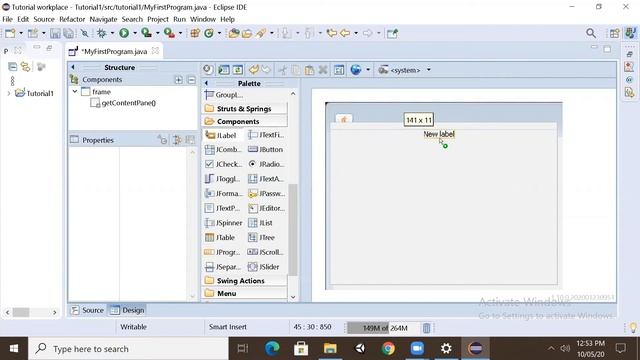Select JButton component in the Palette
This screenshot has height=360, width=640.
click(265, 149)
